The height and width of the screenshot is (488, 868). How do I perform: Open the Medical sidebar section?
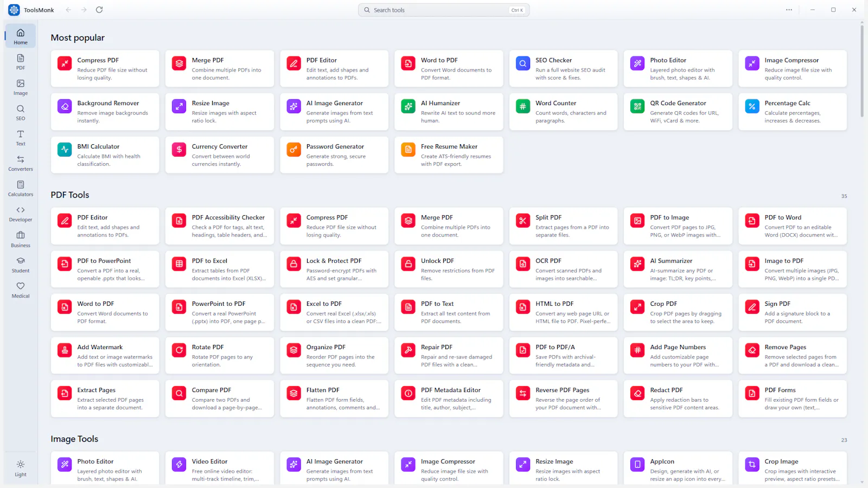click(x=21, y=290)
